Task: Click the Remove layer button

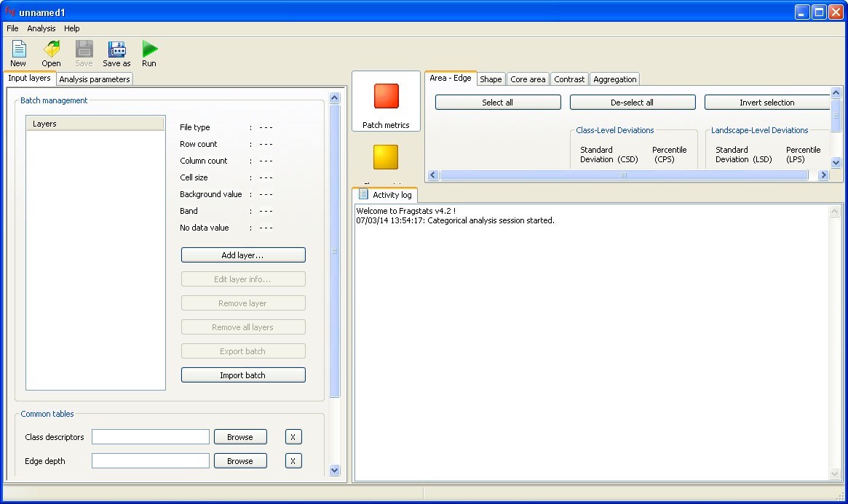Action: click(x=243, y=303)
